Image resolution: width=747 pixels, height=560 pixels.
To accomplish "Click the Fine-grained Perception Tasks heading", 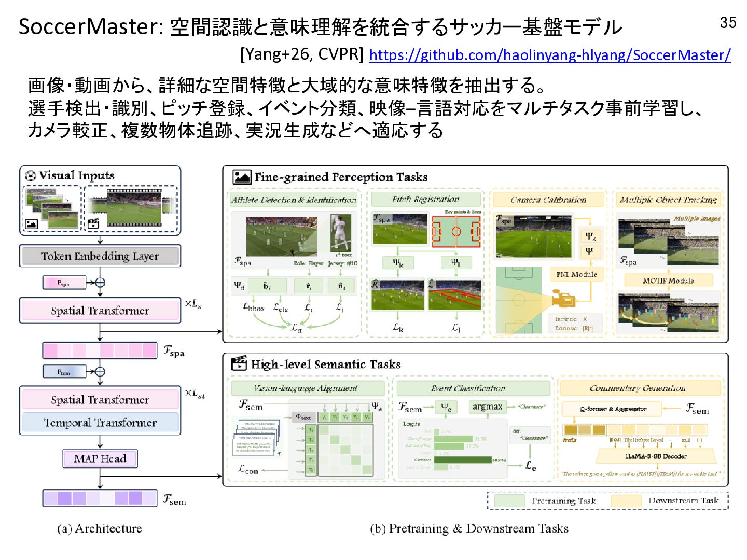I will coord(341,177).
